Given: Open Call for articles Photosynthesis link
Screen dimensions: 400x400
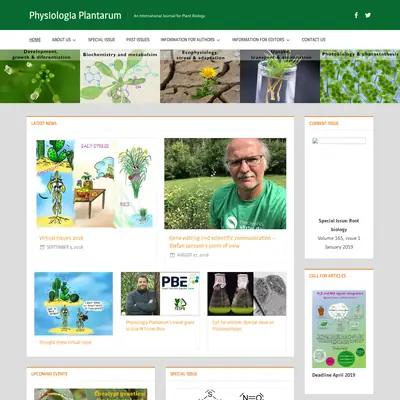Looking at the screenshot, I should click(243, 326).
